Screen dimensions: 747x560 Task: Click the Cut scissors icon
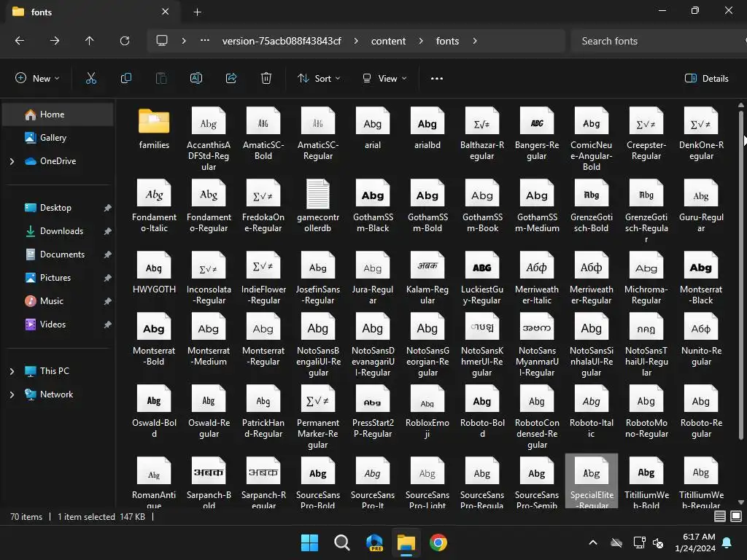[91, 79]
